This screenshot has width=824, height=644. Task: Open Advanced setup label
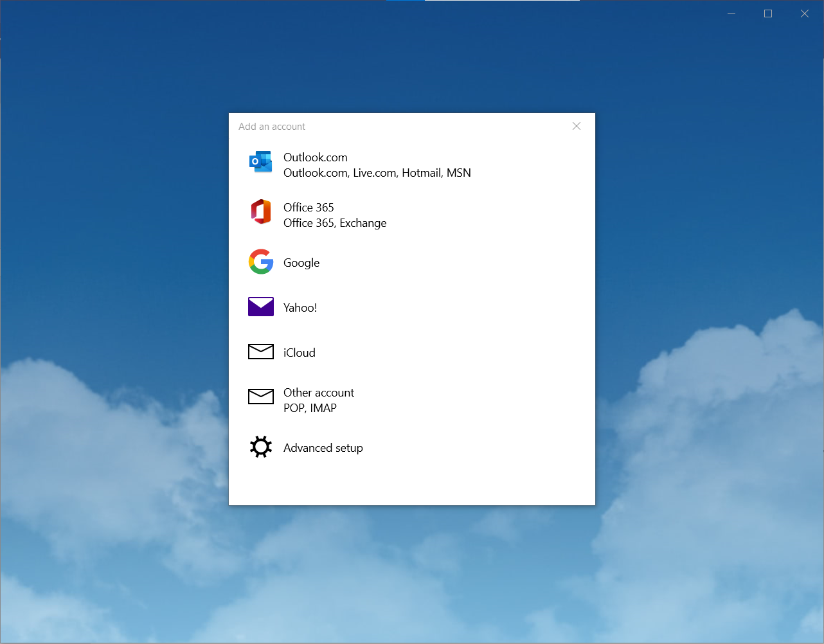click(323, 448)
